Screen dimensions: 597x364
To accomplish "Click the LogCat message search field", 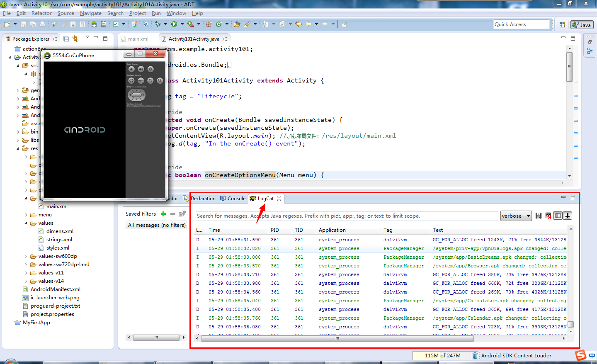I will pos(347,216).
